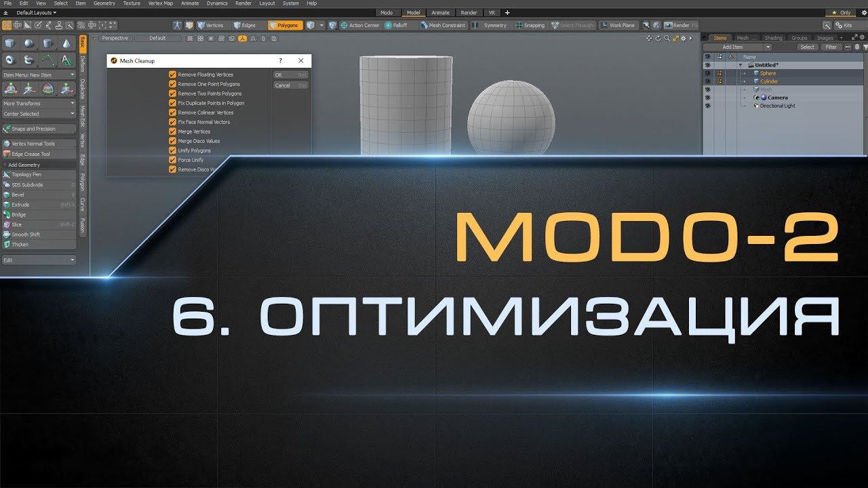
Task: Open Action Center options
Action: (359, 25)
